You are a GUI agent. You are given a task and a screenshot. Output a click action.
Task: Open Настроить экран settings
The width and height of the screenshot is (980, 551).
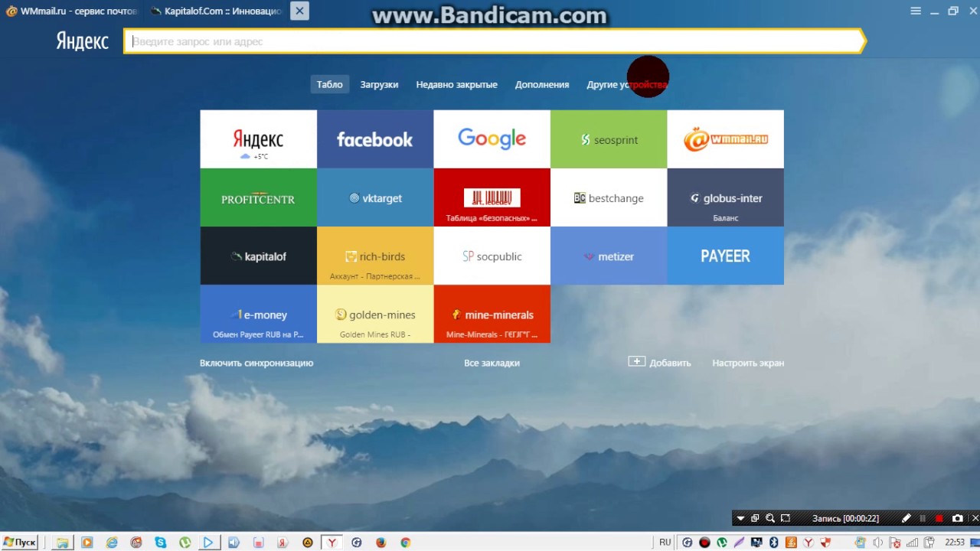click(748, 363)
